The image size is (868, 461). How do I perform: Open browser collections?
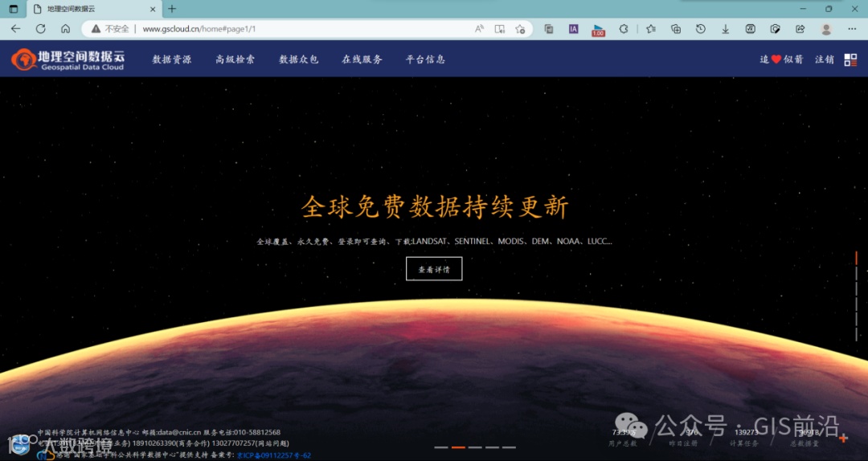[676, 29]
